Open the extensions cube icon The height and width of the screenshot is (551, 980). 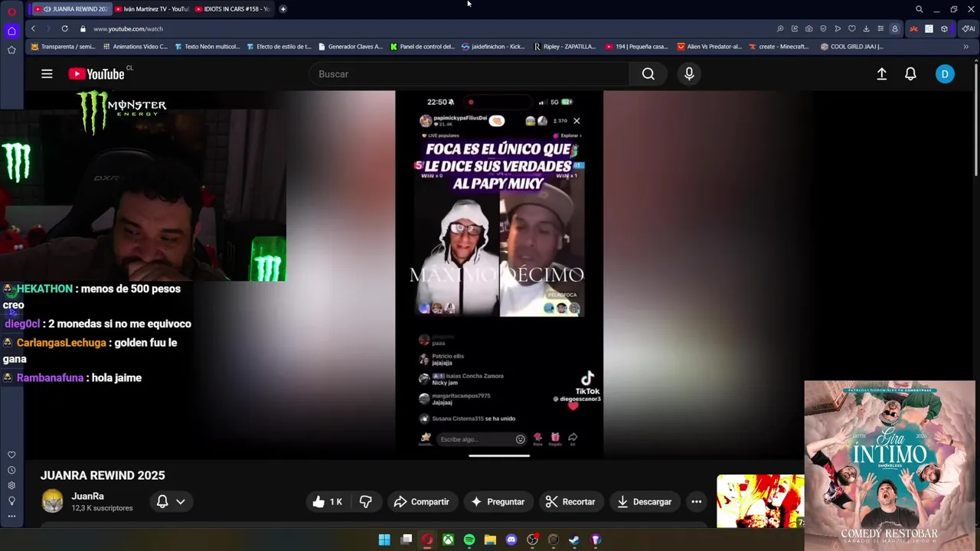point(944,28)
